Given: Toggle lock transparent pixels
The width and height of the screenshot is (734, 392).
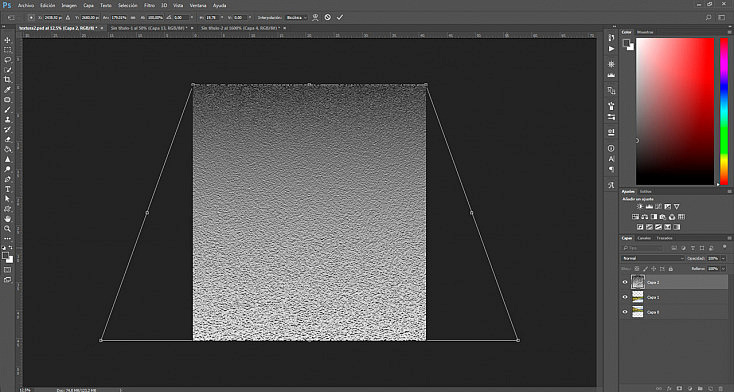Looking at the screenshot, I should click(x=638, y=269).
